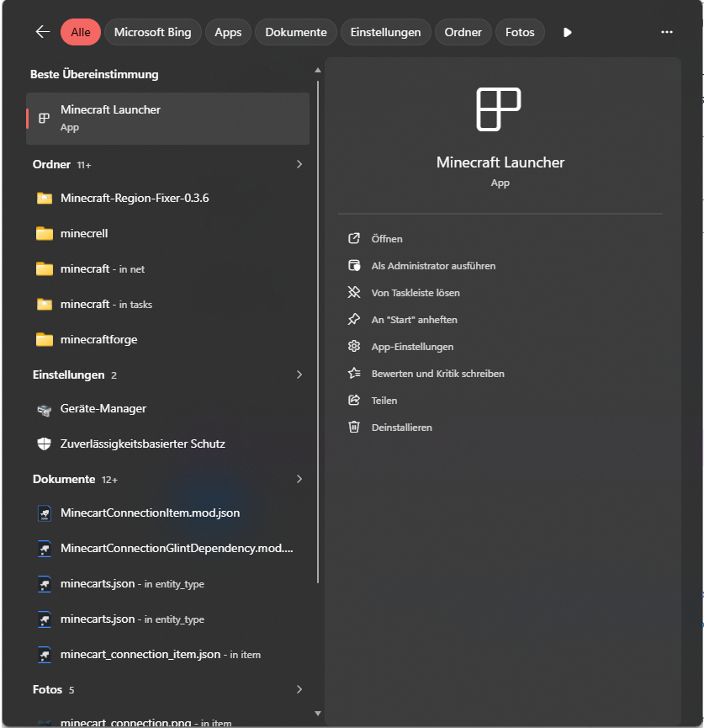Click the run-as-administrator shield icon

pos(354,266)
